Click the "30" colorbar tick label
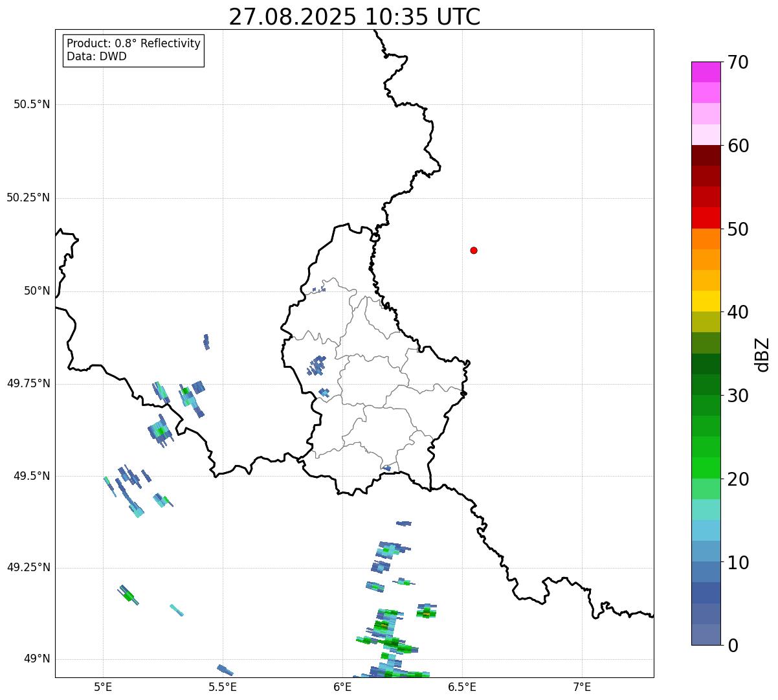778x700 pixels. click(x=738, y=396)
